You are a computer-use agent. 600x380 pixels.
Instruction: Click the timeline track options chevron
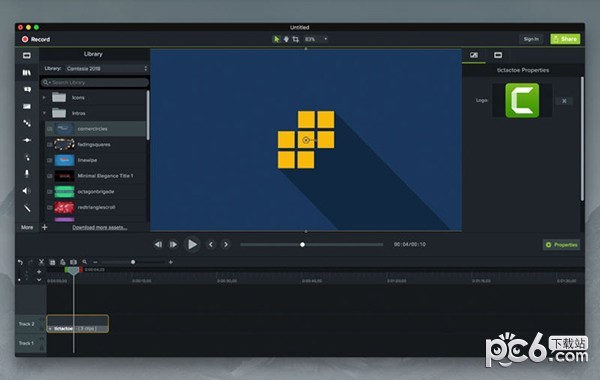pos(39,280)
